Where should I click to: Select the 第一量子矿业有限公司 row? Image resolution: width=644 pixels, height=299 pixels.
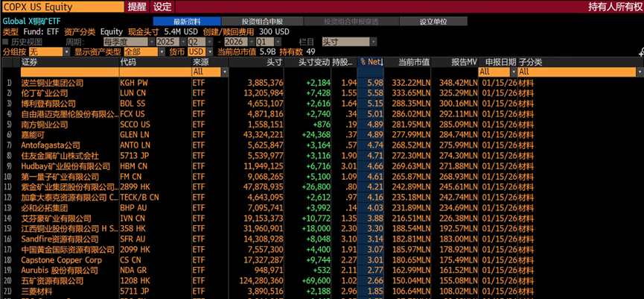pyautogui.click(x=322, y=177)
